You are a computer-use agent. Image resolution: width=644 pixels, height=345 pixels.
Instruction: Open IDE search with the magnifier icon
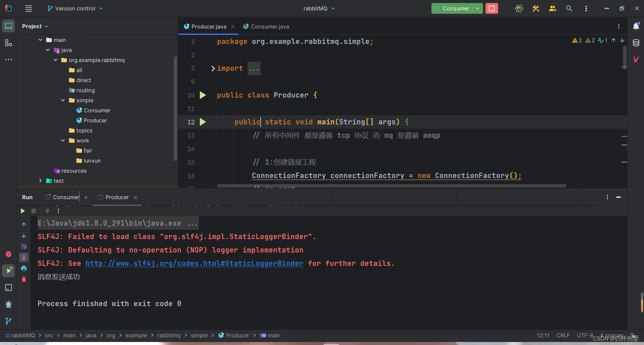569,8
